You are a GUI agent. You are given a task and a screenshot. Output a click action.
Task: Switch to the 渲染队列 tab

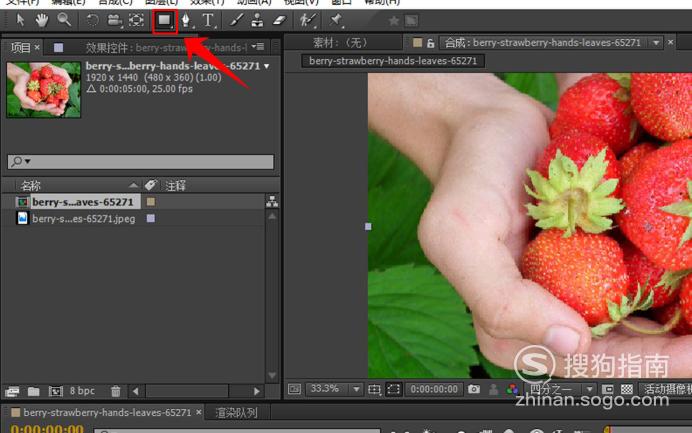[x=236, y=413]
